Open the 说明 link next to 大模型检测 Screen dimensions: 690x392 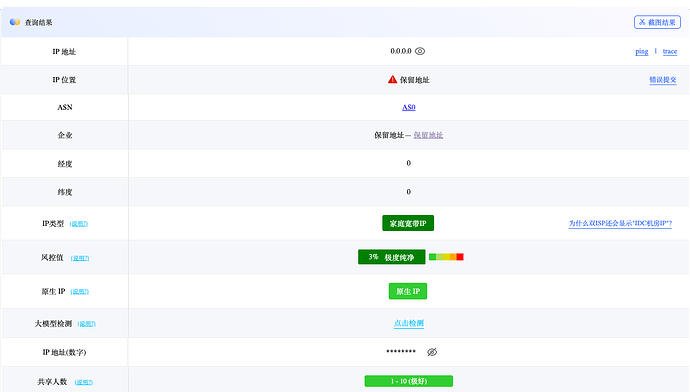click(87, 324)
